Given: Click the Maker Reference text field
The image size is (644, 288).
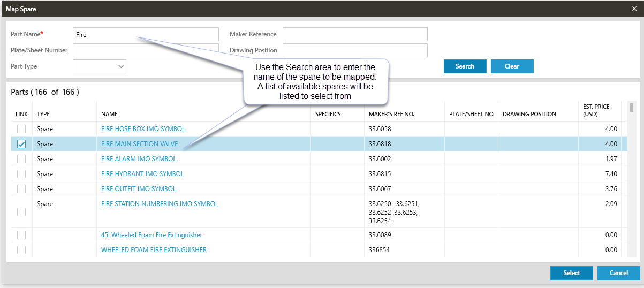Looking at the screenshot, I should [355, 34].
